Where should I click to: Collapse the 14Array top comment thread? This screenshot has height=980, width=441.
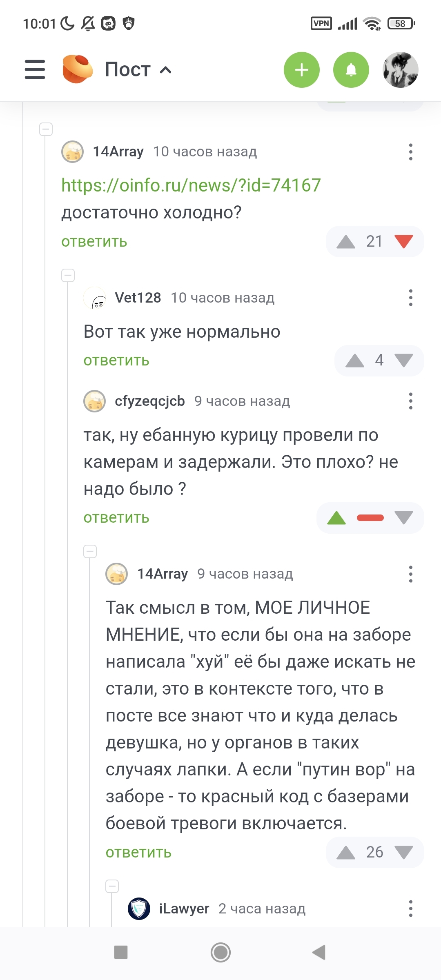click(46, 129)
